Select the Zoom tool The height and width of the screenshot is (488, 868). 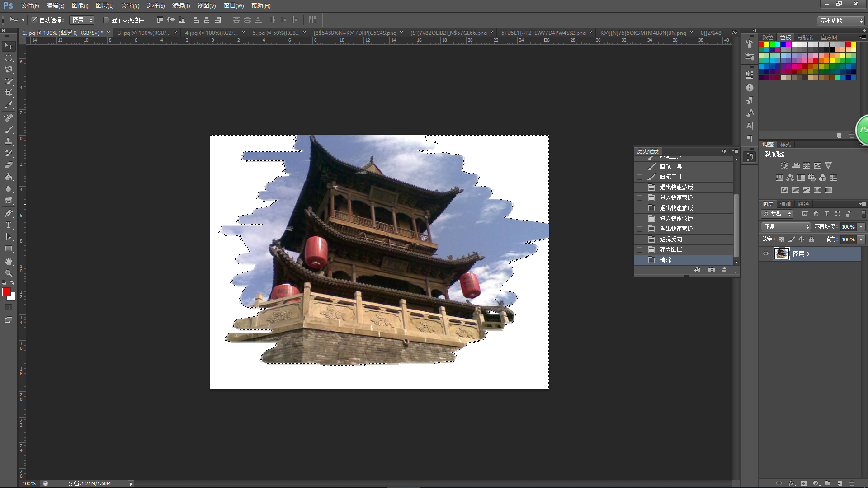point(9,273)
